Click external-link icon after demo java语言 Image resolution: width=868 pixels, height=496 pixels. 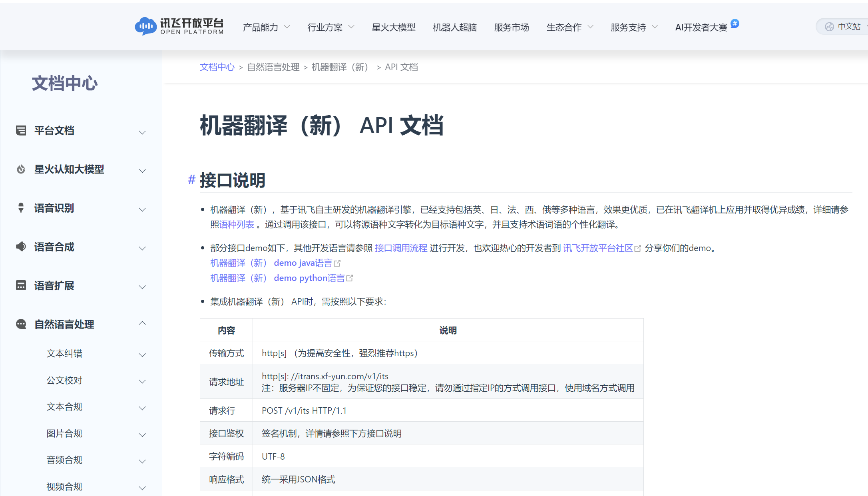[337, 263]
